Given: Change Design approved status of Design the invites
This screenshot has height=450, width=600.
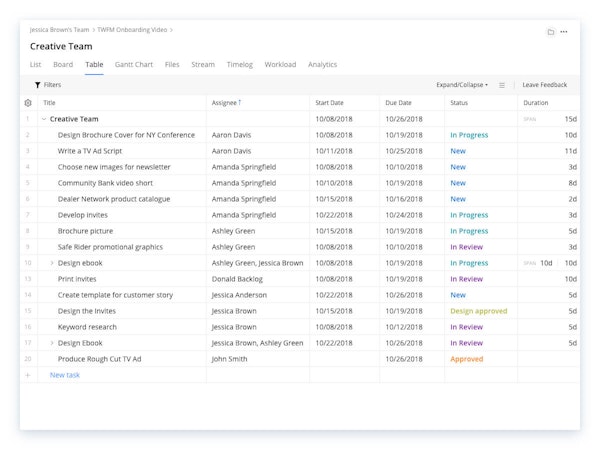Looking at the screenshot, I should click(479, 311).
